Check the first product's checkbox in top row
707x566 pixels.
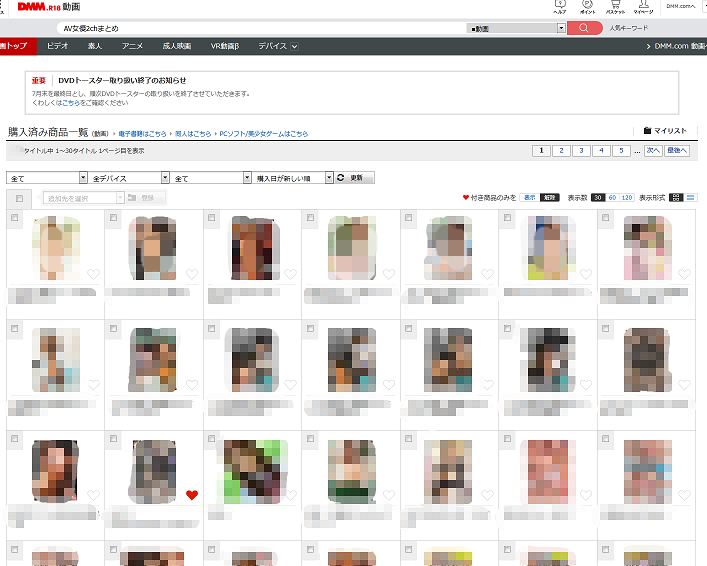(x=14, y=217)
